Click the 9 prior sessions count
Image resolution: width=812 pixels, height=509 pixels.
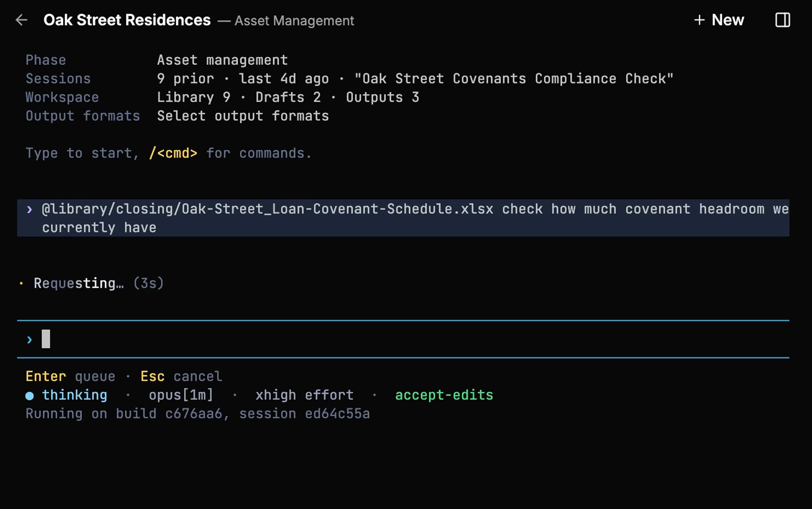[x=185, y=79]
